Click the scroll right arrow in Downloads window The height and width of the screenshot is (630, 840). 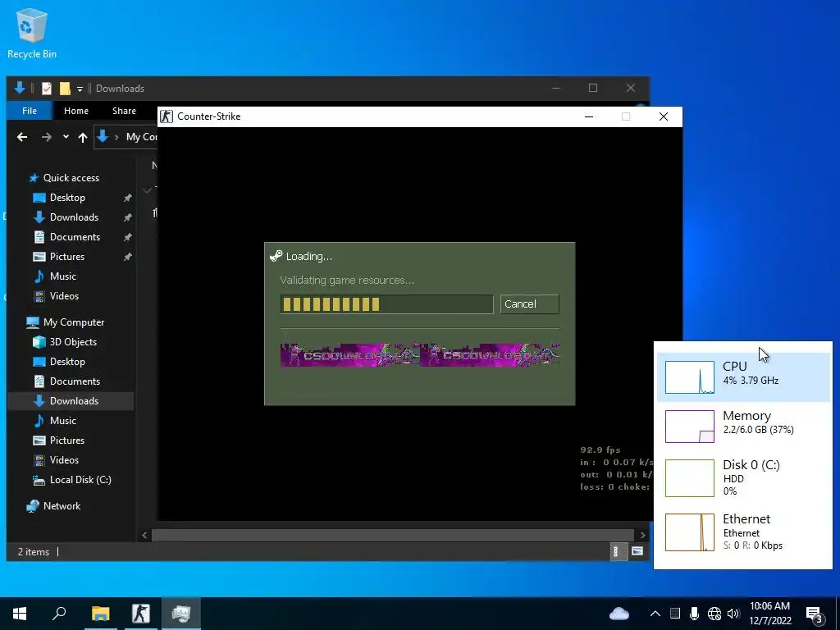[643, 535]
